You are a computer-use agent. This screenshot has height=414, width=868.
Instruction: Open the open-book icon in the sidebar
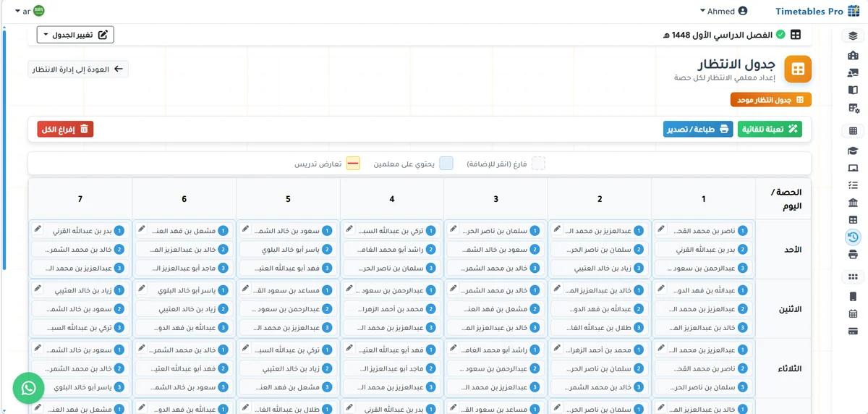point(853,90)
